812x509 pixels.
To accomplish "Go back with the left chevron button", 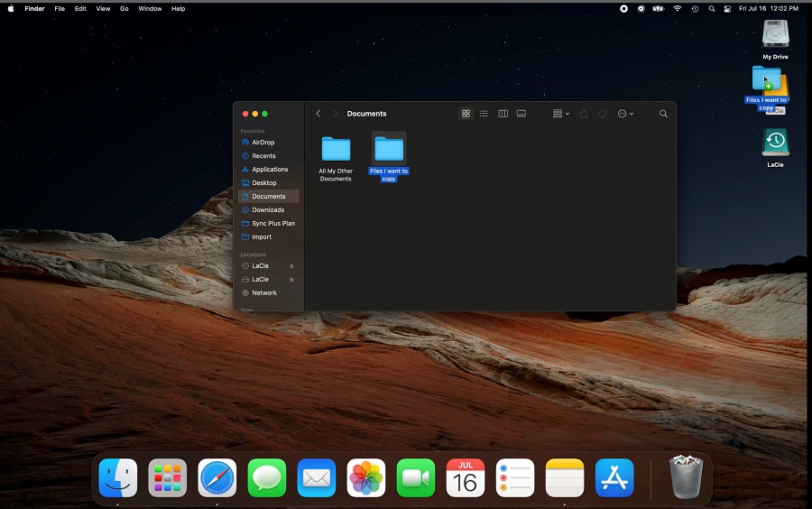I will pos(318,114).
